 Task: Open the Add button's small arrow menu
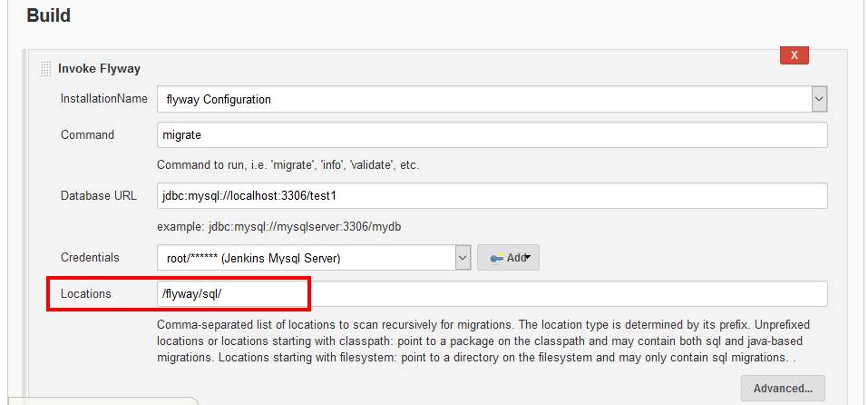[x=528, y=258]
